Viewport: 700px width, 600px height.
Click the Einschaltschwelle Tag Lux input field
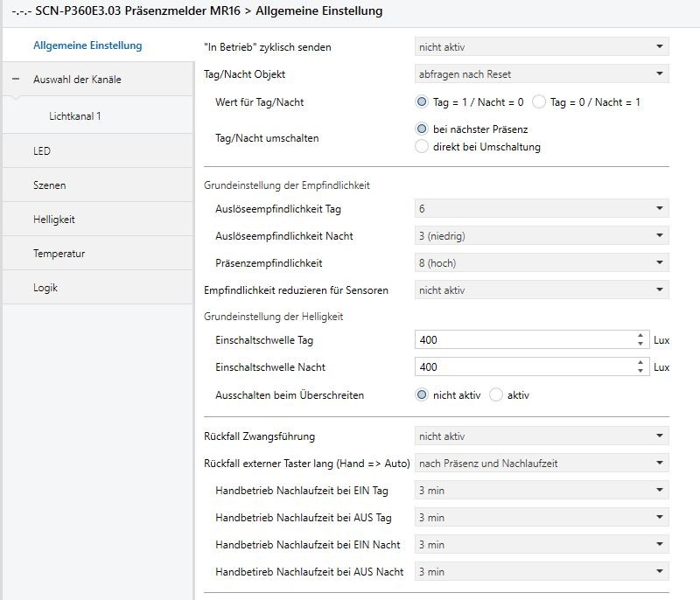525,340
